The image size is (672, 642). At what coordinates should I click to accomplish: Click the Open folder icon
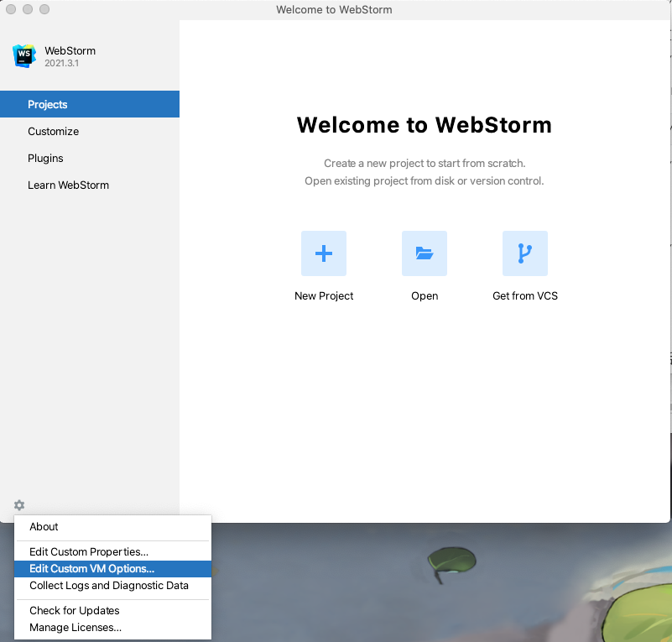(x=425, y=253)
